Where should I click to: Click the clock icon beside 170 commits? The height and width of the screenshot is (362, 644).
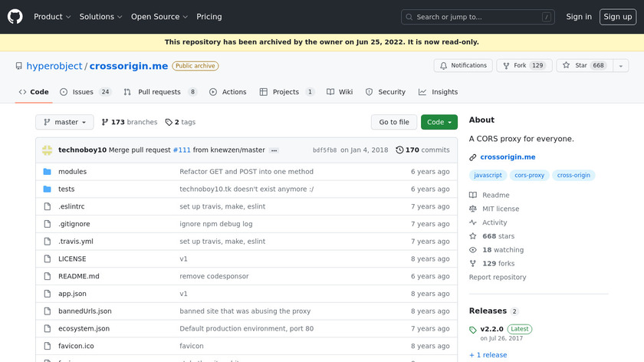(x=399, y=150)
